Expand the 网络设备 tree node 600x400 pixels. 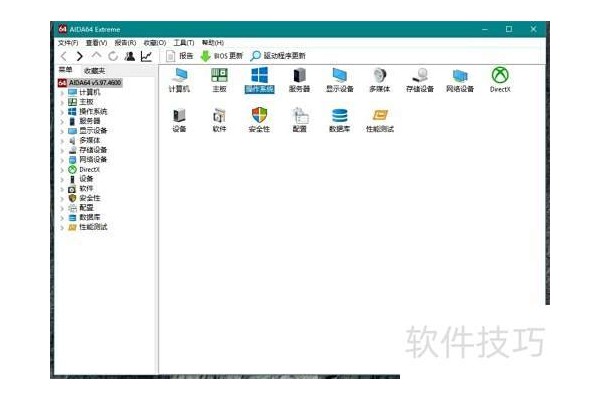tap(62, 160)
